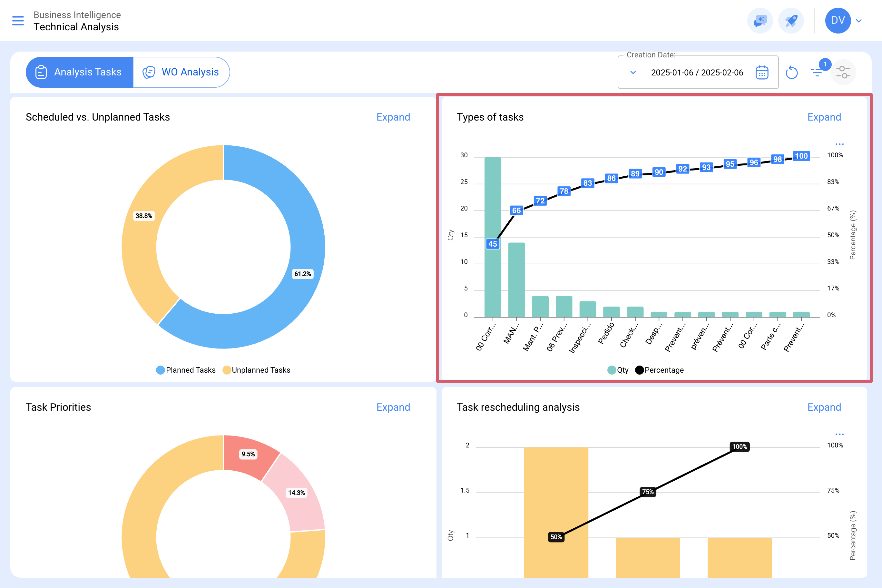
Task: Click the 100% rescheduling data label
Action: [x=740, y=446]
